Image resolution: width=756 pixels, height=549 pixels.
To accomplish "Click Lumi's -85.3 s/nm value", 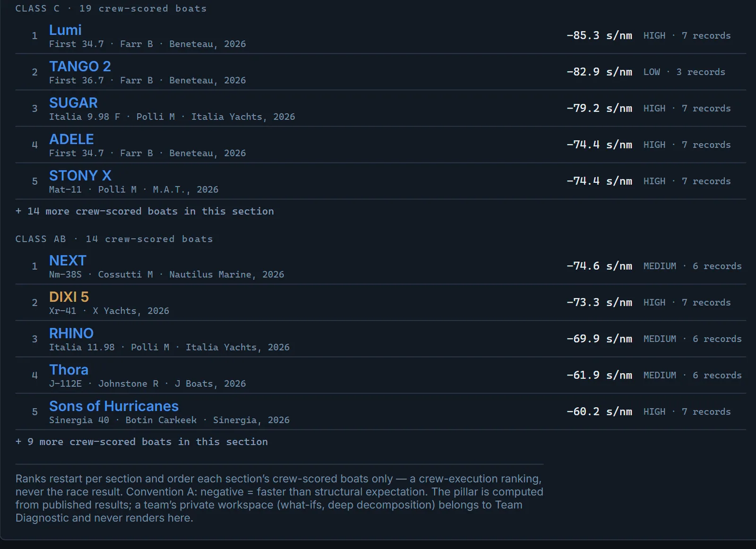I will click(599, 35).
